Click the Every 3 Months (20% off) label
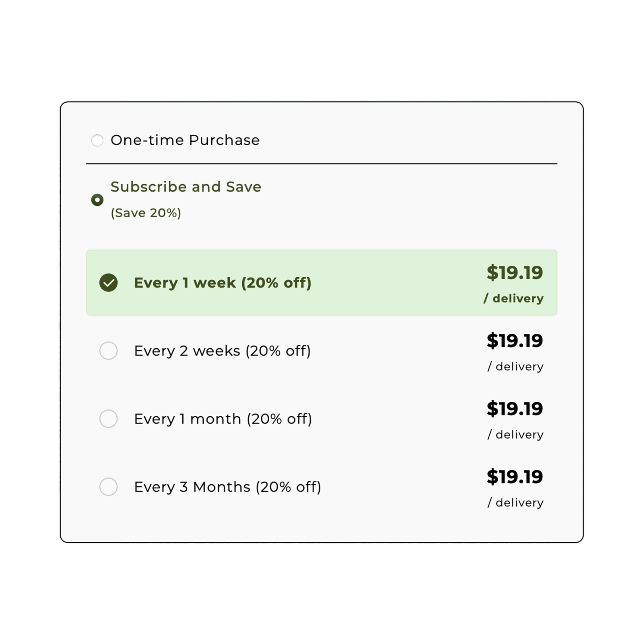The height and width of the screenshot is (644, 644). coord(227,487)
